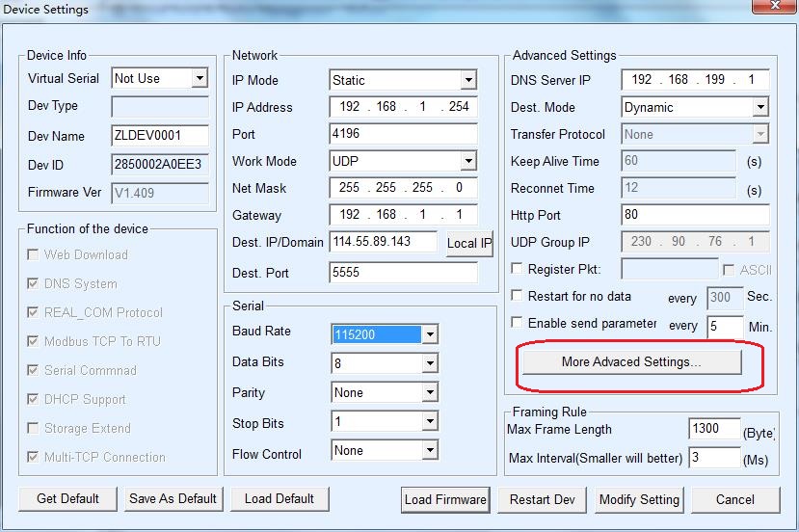This screenshot has height=532, width=799.
Task: Open the Flow Control dropdown
Action: 430,450
